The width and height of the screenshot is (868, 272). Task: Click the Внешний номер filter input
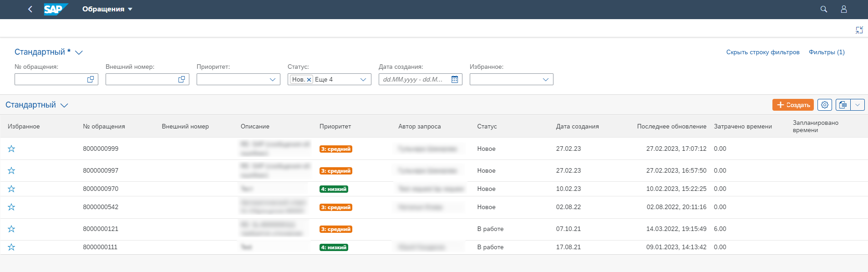[x=141, y=79]
